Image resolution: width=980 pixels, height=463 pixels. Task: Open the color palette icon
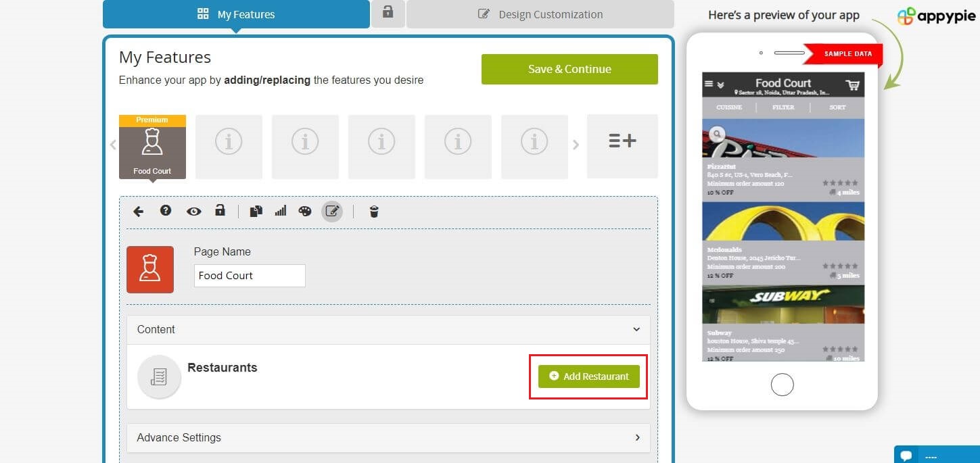[305, 212]
